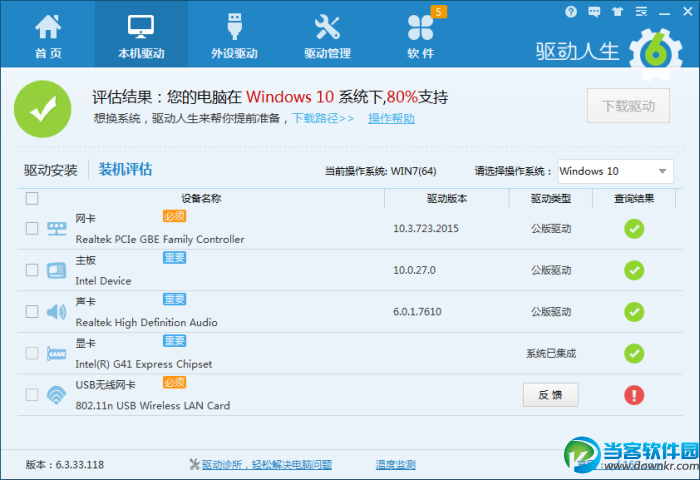Click the 驱动版本 column header
Image resolution: width=700 pixels, height=480 pixels.
[x=447, y=198]
